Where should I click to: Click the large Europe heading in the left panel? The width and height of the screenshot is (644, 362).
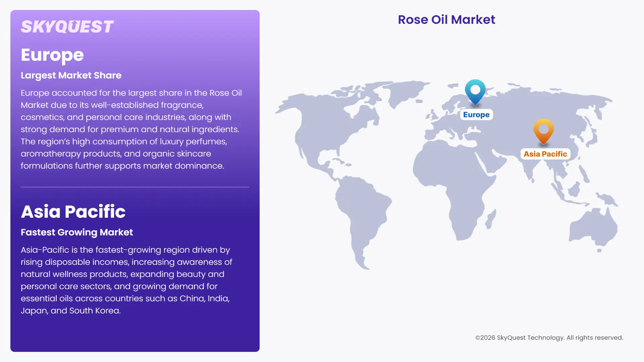[52, 55]
